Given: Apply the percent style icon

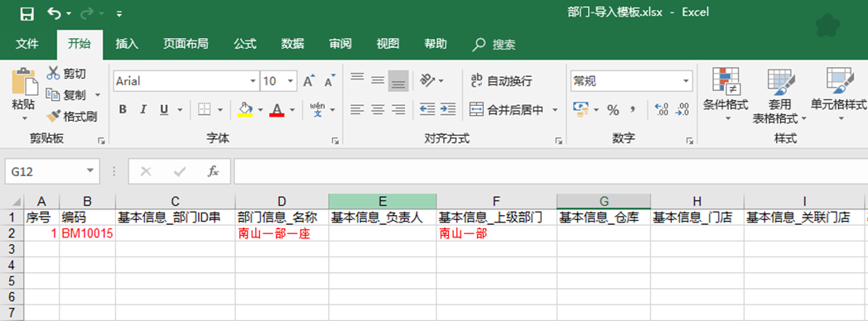Looking at the screenshot, I should click(613, 110).
